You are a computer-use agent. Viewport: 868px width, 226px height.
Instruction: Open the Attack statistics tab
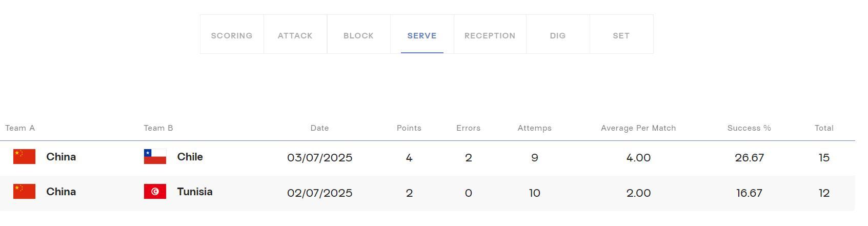[x=295, y=35]
